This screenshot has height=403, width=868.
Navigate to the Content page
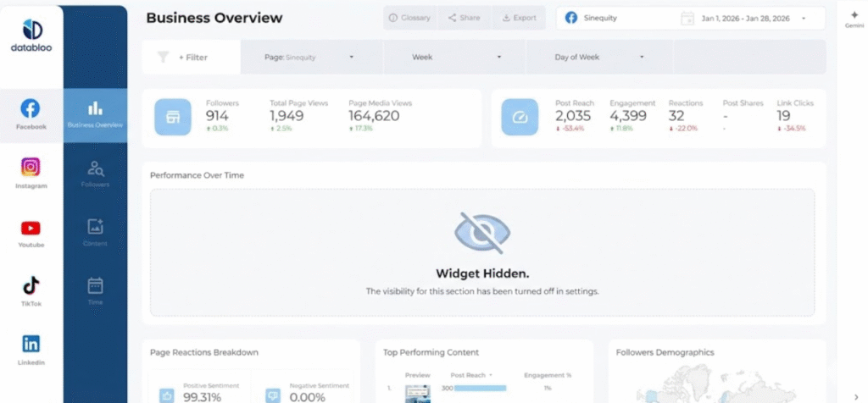95,231
